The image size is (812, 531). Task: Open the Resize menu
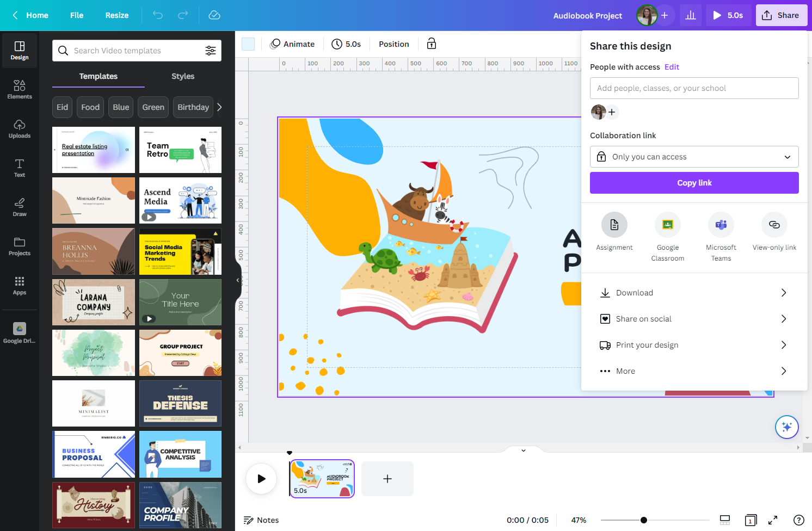(117, 15)
